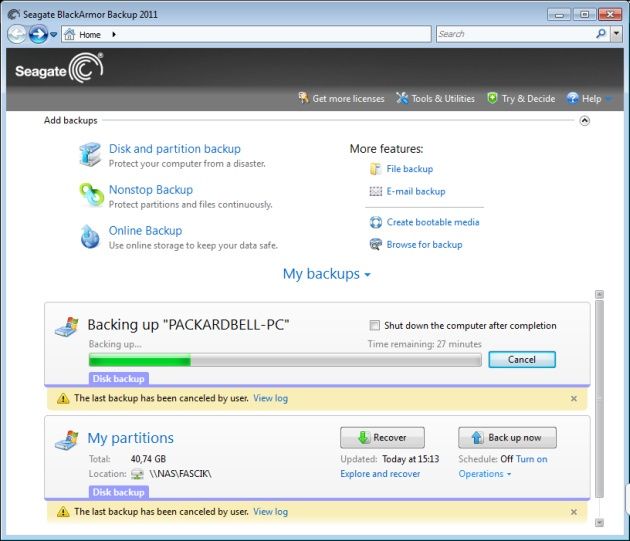Viewport: 630px width, 541px height.
Task: Click the Seagate logo
Action: [x=59, y=68]
